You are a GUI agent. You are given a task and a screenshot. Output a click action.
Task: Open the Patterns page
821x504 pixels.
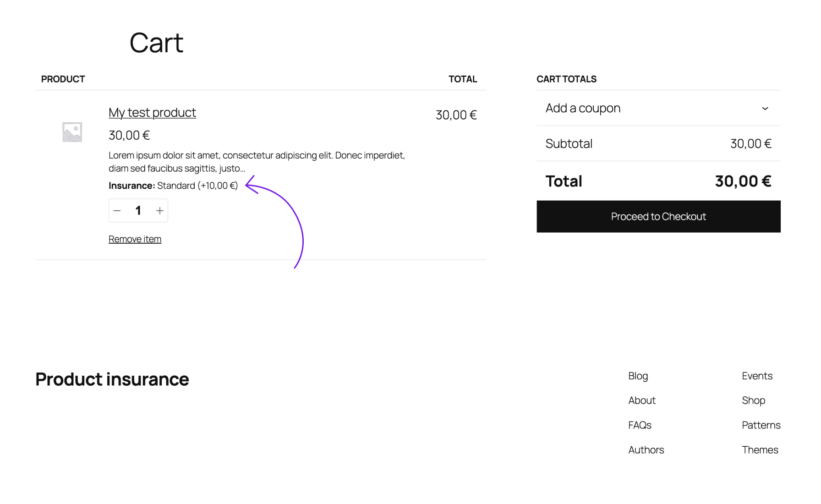point(761,425)
